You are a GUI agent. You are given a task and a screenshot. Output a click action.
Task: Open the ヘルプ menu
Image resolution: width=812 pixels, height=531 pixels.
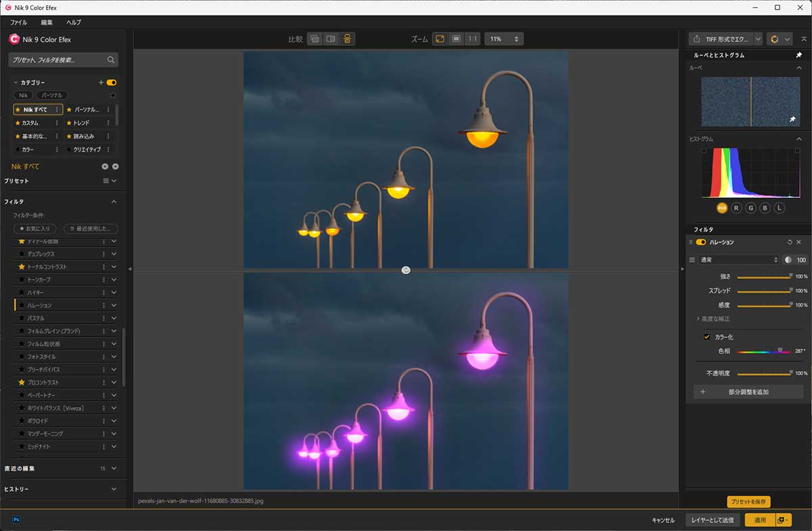(73, 22)
